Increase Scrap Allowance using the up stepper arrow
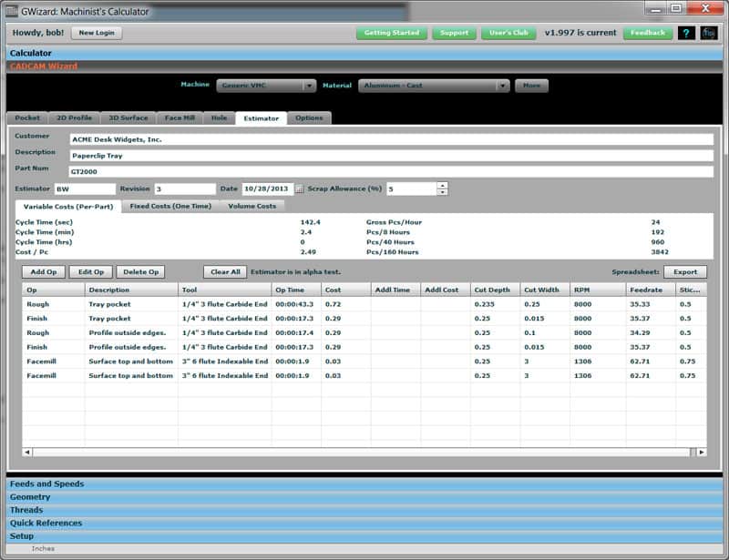 (x=443, y=185)
